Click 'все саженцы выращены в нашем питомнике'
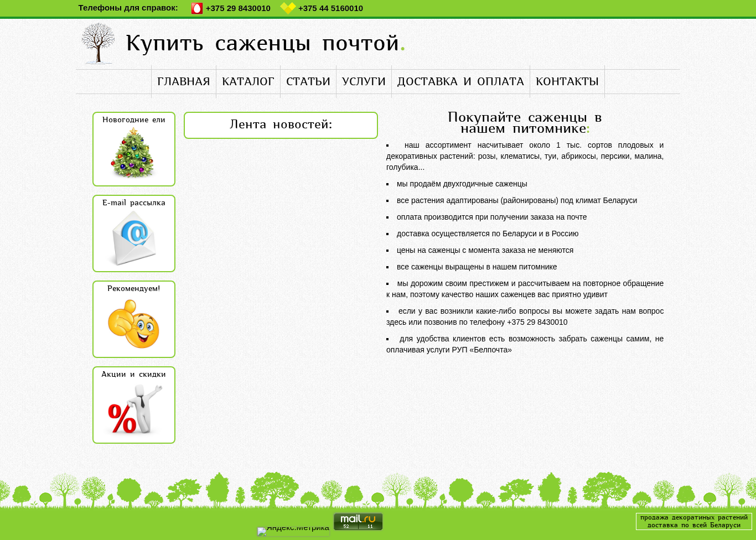Viewport: 756px width, 540px height. (477, 267)
